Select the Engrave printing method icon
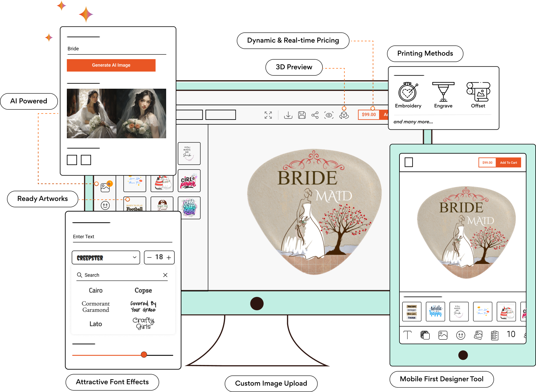The height and width of the screenshot is (392, 536). click(x=443, y=92)
